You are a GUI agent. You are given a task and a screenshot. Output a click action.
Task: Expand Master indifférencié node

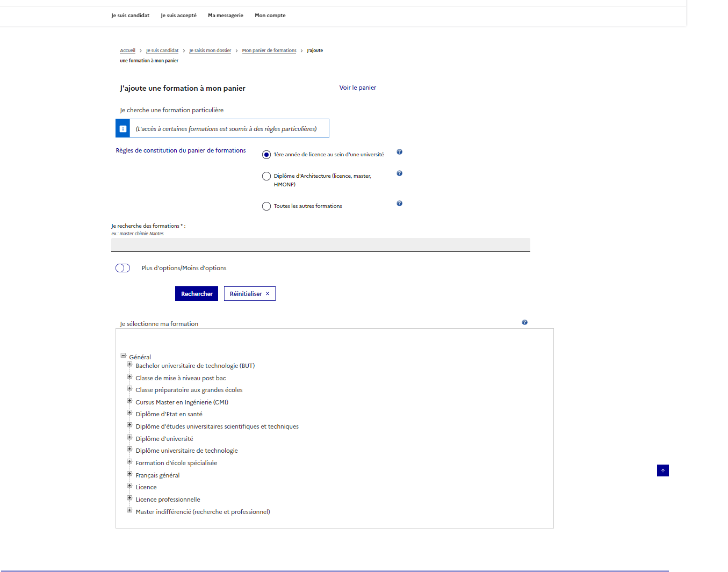pyautogui.click(x=129, y=510)
